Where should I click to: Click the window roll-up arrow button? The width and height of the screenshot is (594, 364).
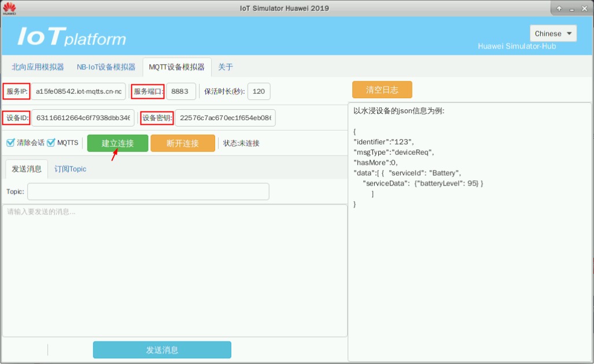[559, 9]
